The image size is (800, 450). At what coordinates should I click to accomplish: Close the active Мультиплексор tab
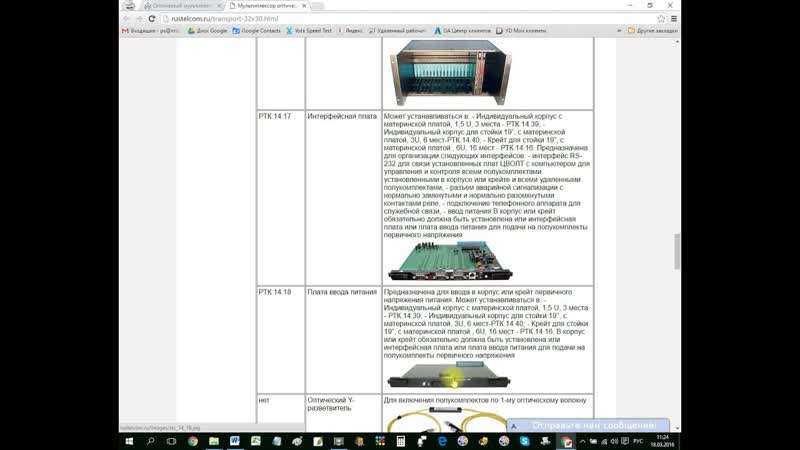pos(304,6)
